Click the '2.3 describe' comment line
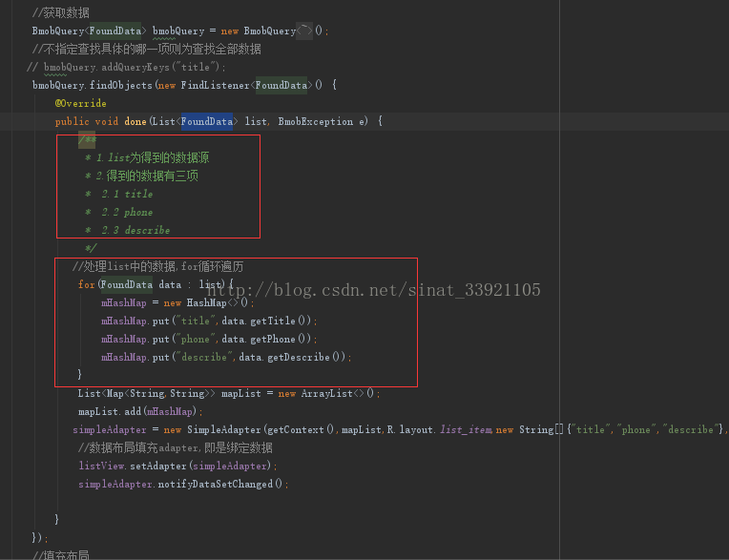Image resolution: width=729 pixels, height=560 pixels. [128, 231]
